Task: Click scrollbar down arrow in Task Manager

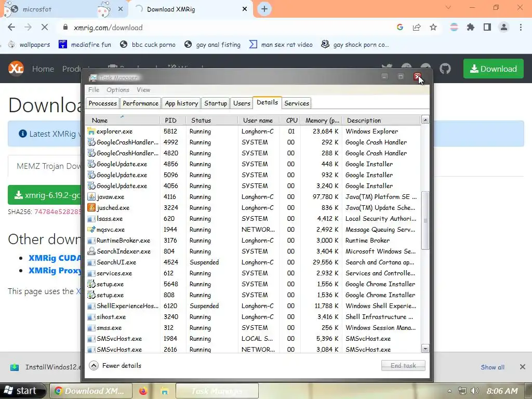Action: 425,348
